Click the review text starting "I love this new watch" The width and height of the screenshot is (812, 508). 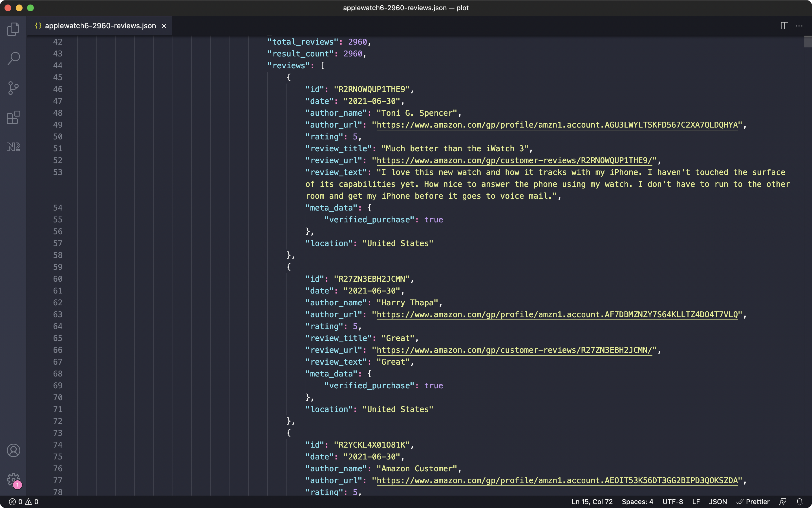coord(548,184)
